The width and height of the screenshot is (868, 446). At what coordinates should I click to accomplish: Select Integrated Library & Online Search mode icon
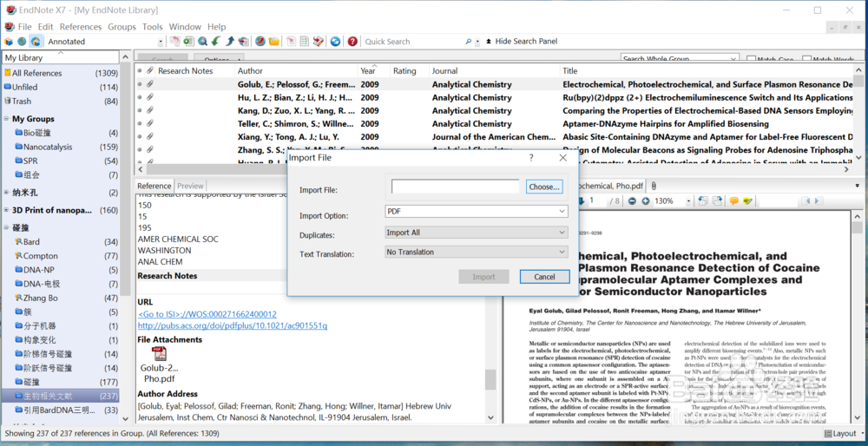(36, 42)
